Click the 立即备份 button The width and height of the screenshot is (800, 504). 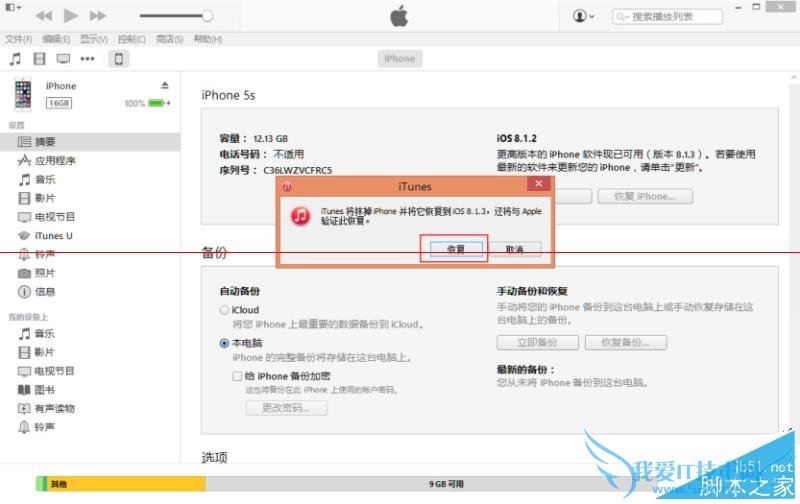[537, 342]
